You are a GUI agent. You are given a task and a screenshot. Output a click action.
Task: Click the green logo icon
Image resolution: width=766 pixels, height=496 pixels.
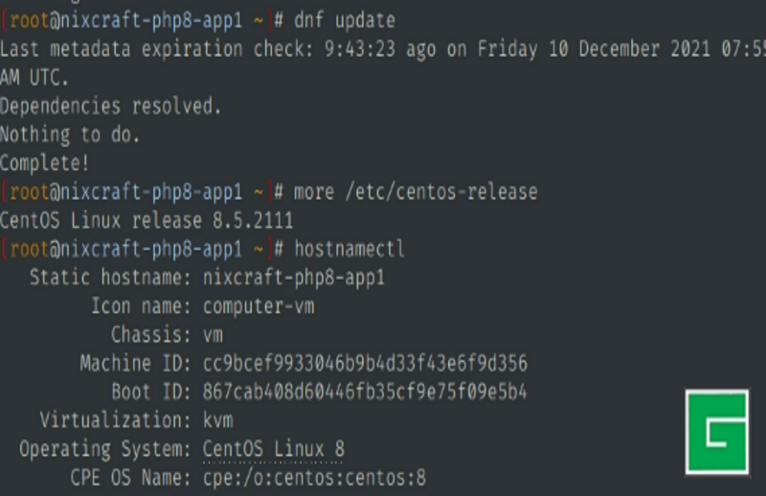tap(716, 432)
